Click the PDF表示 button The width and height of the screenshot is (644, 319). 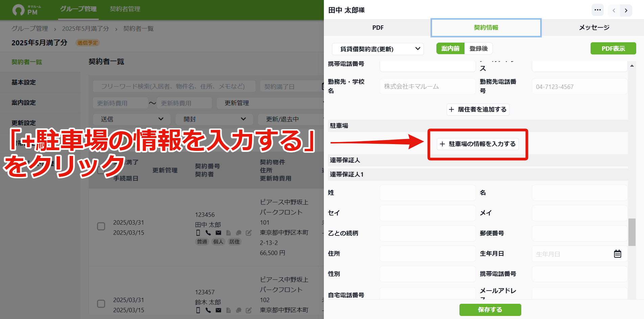[x=613, y=48]
